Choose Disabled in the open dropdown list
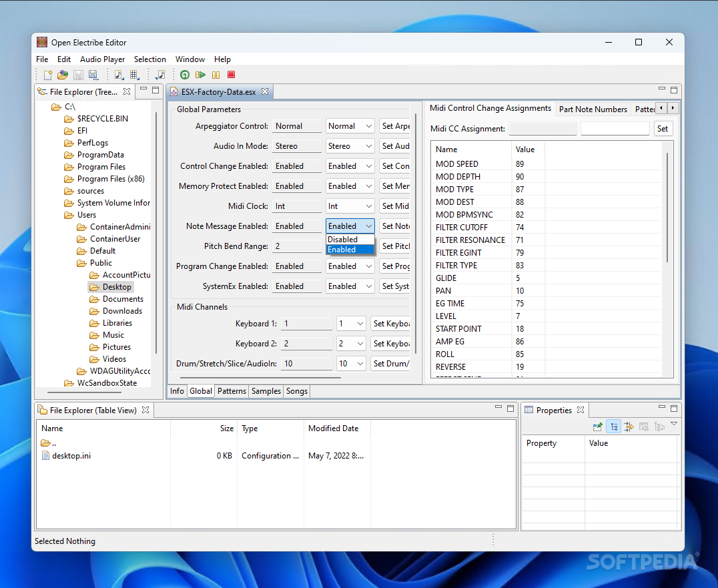718x588 pixels. point(350,240)
